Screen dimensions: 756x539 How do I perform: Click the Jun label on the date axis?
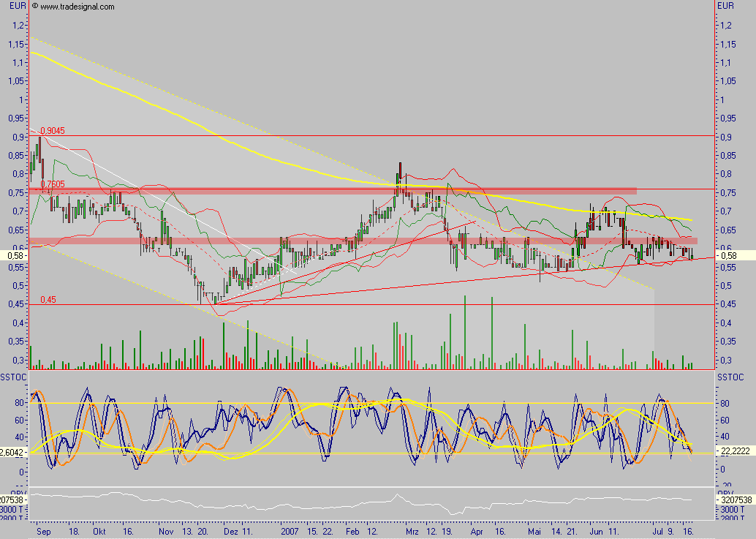[x=597, y=531]
